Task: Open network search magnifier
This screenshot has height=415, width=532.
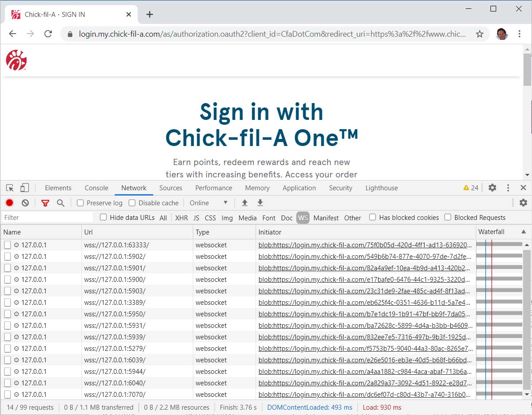Action: [x=61, y=203]
